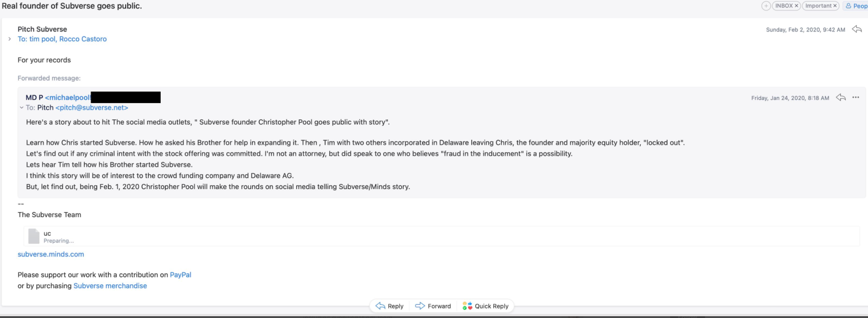Expand recipients chevron beside tim pool
The image size is (868, 318).
tap(10, 39)
